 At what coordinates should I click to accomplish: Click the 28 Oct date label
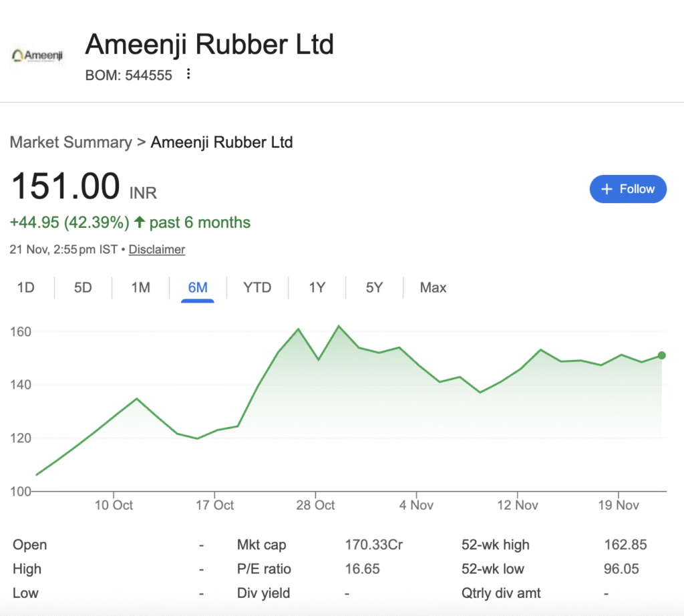[315, 505]
